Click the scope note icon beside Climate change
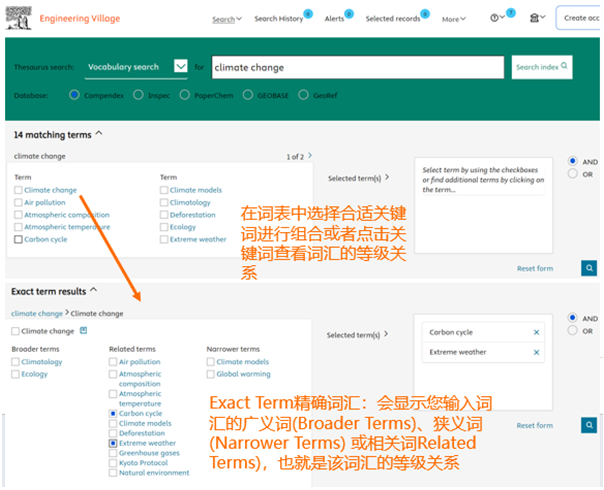This screenshot has height=490, width=604. [x=83, y=331]
